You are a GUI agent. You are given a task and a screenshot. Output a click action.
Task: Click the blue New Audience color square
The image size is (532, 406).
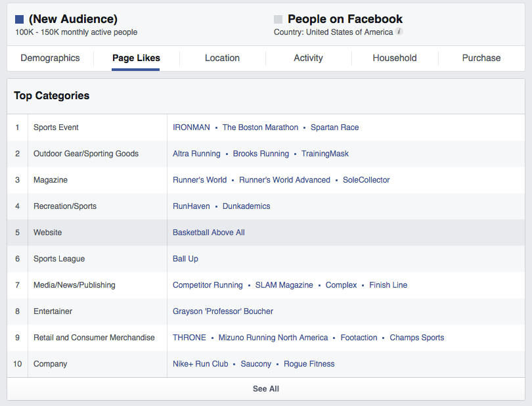19,20
